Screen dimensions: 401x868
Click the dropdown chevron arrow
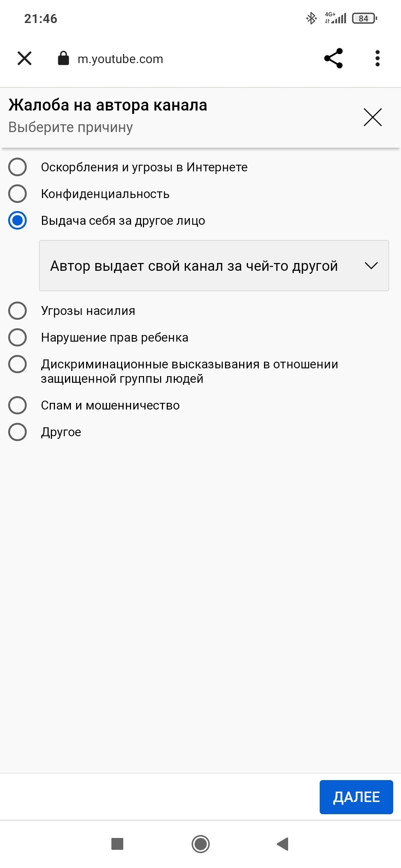pos(371,266)
